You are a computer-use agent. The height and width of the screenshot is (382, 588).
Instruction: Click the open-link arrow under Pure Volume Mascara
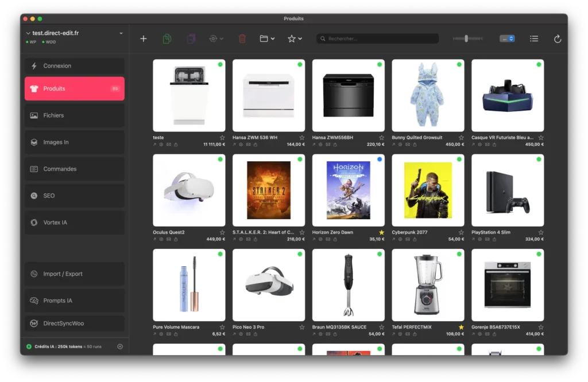tap(154, 334)
